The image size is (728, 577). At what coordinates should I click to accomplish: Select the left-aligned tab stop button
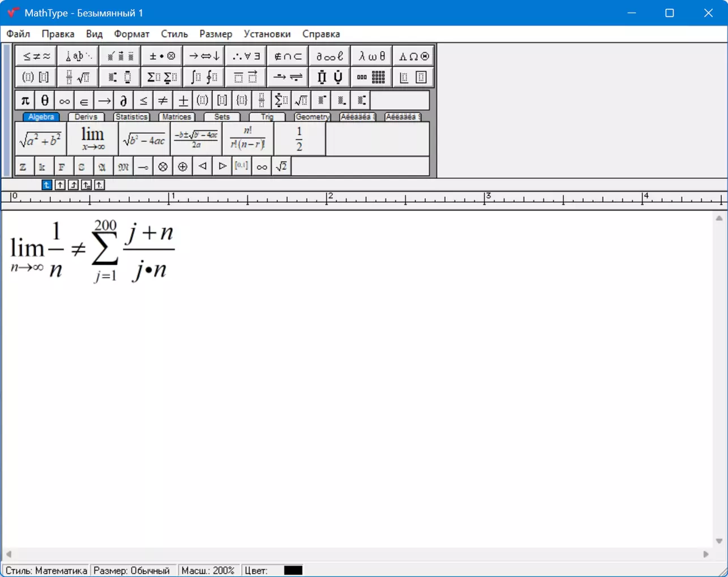(47, 185)
